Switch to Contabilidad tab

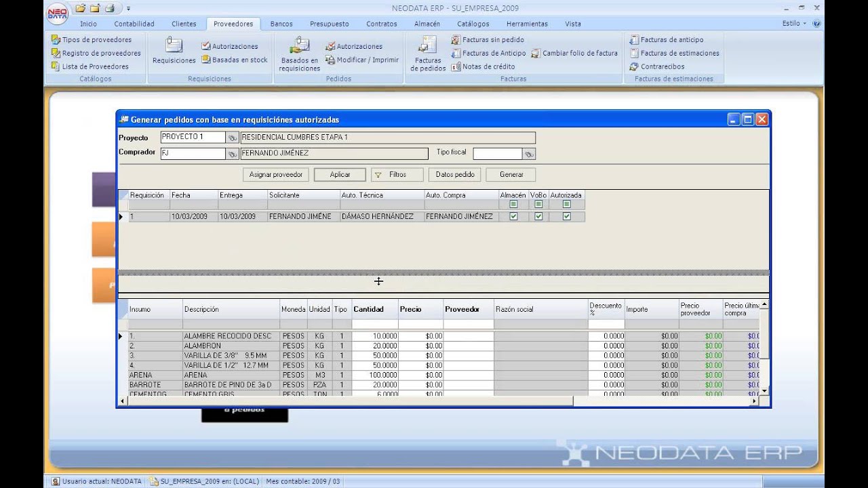point(134,24)
